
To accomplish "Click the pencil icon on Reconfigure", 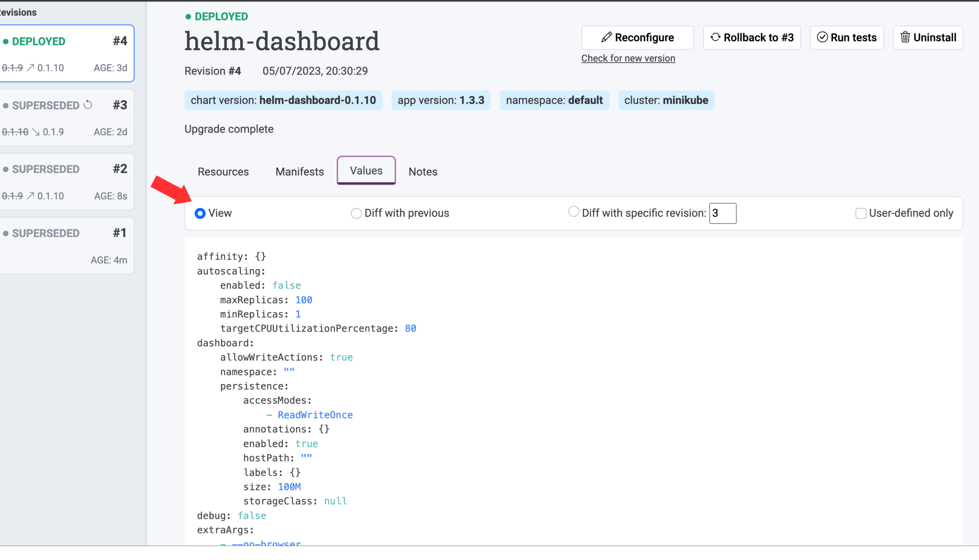I will [606, 37].
